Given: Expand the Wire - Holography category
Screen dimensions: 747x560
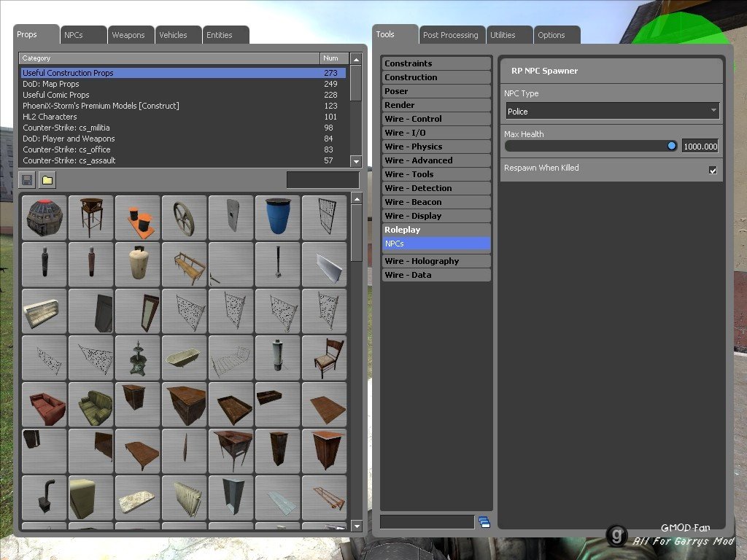Looking at the screenshot, I should pyautogui.click(x=436, y=261).
